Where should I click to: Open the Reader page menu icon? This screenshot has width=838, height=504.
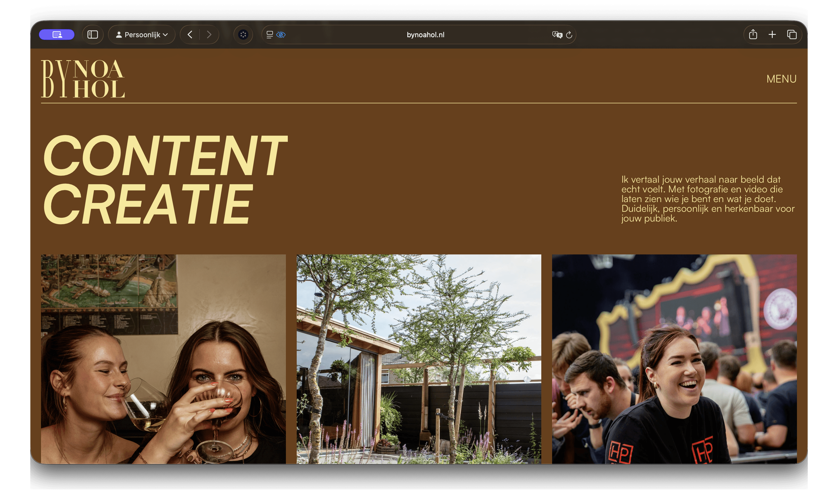click(x=269, y=35)
